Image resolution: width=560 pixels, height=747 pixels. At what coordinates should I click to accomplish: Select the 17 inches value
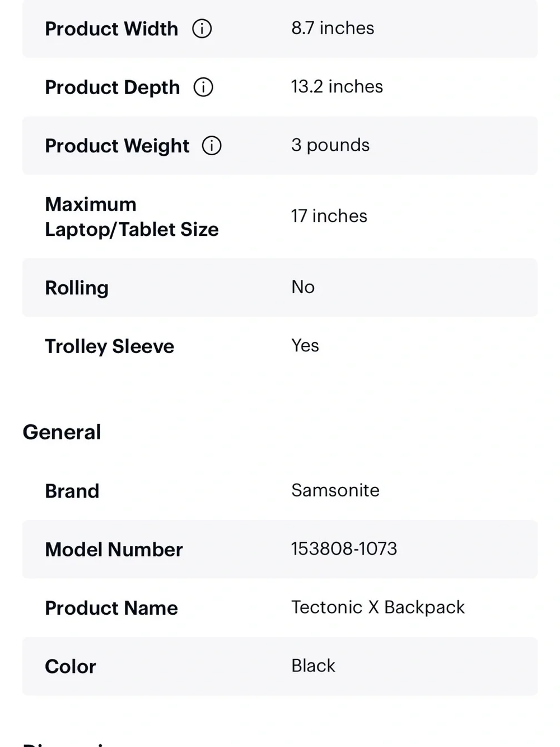coord(329,216)
